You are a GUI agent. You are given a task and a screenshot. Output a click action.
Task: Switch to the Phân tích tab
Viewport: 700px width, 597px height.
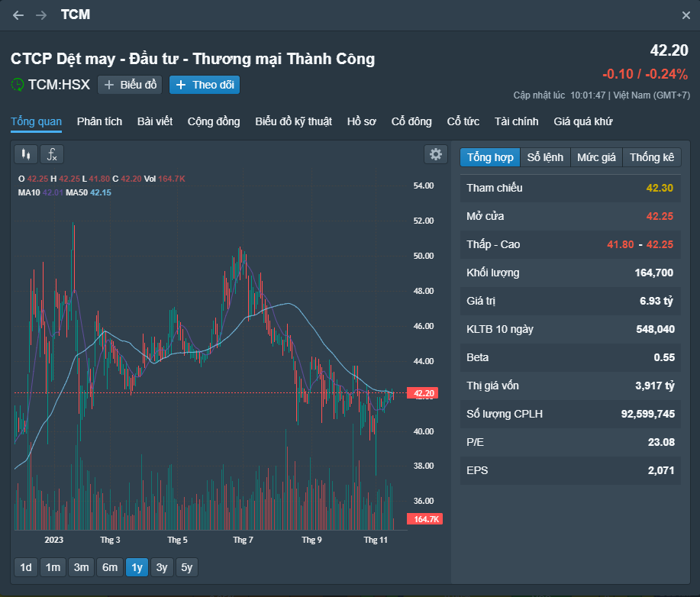[x=99, y=121]
